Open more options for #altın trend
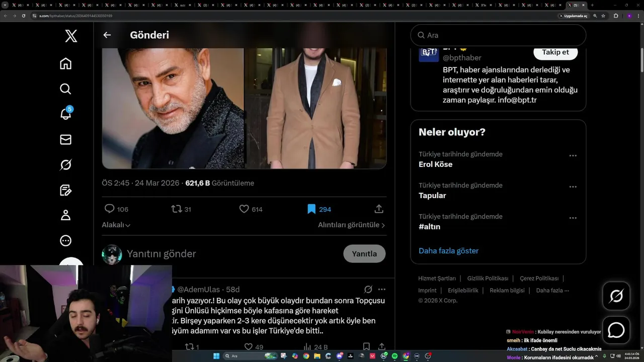This screenshot has height=362, width=644. click(x=573, y=218)
